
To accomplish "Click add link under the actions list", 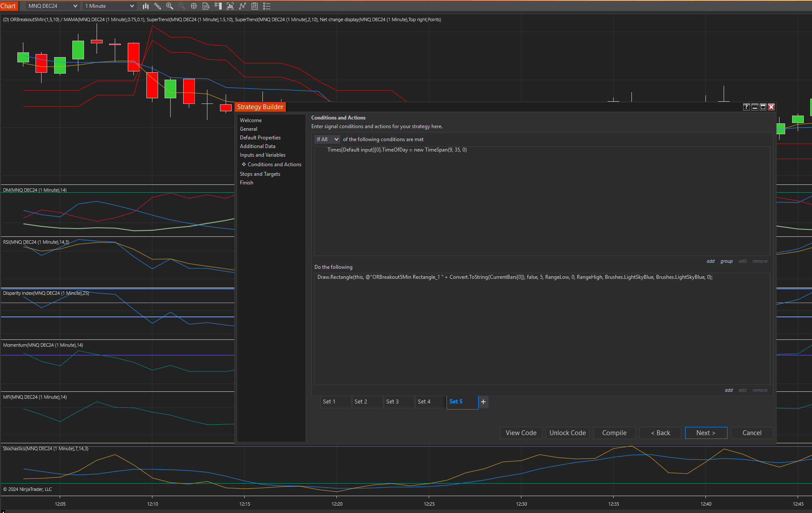I will point(729,390).
